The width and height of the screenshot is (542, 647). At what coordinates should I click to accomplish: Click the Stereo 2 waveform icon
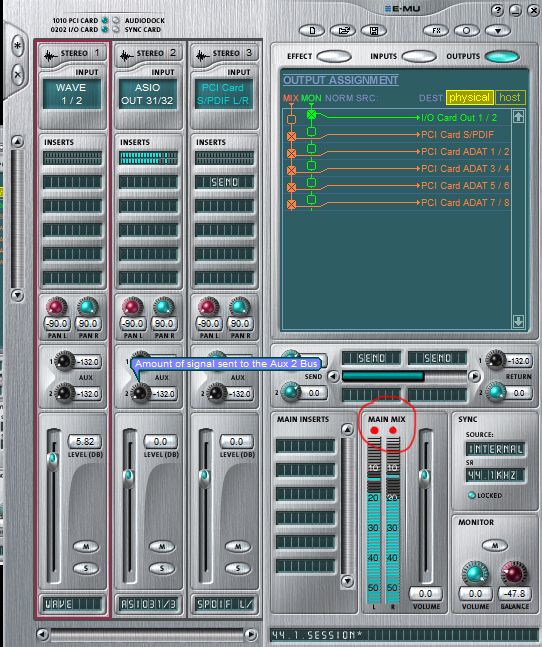coord(126,55)
